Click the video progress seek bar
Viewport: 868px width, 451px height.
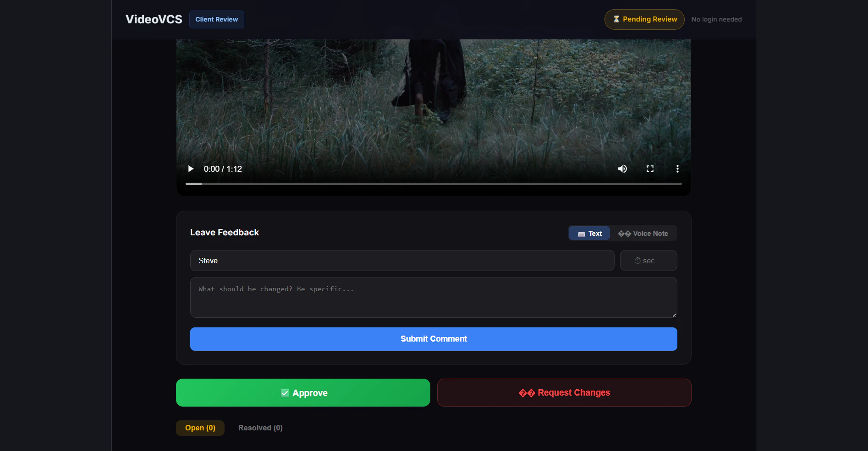[433, 184]
